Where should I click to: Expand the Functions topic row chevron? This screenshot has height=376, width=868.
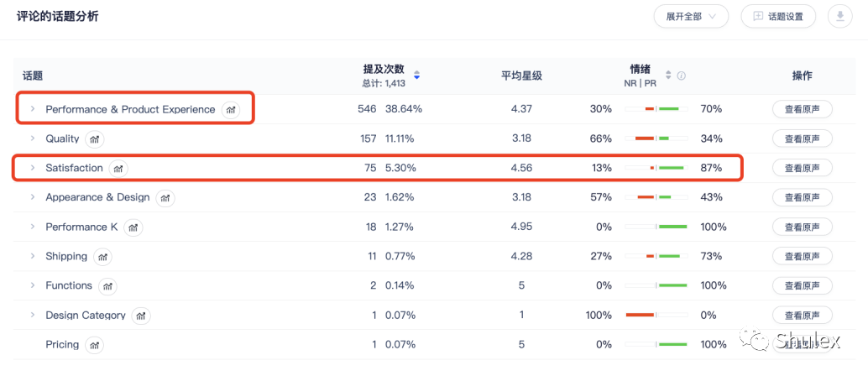pos(33,285)
